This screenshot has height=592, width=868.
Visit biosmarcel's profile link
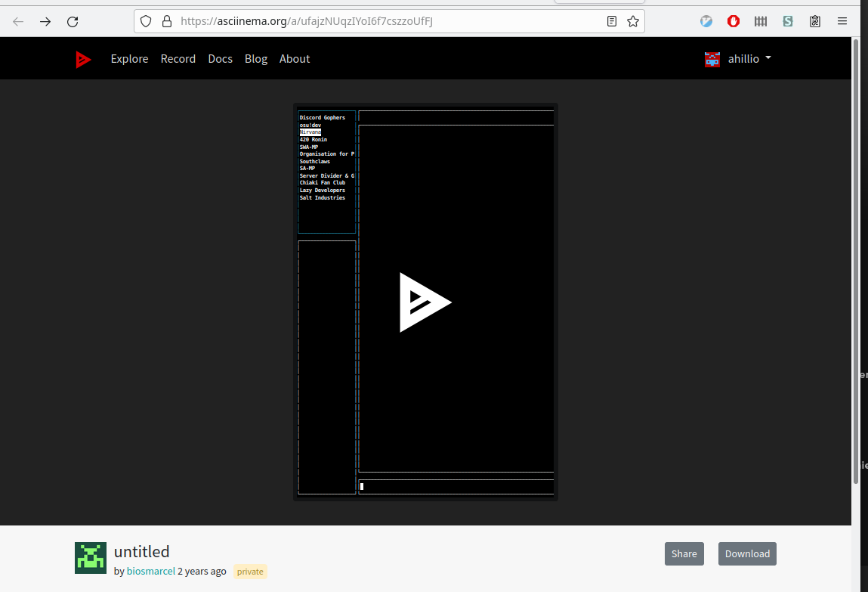click(150, 571)
